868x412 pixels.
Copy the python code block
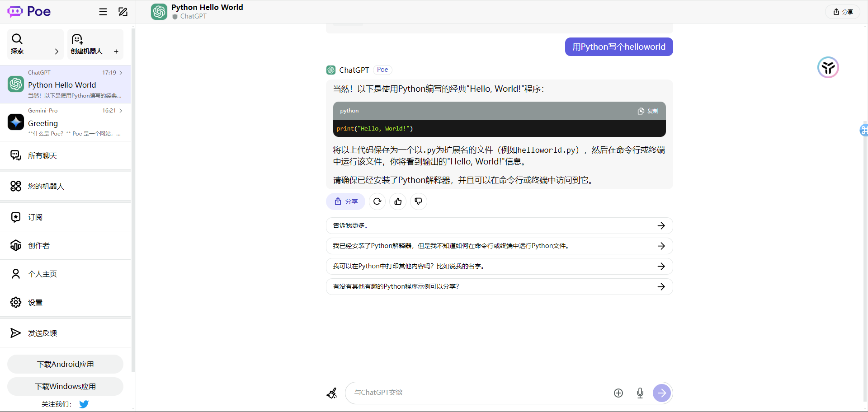[648, 111]
